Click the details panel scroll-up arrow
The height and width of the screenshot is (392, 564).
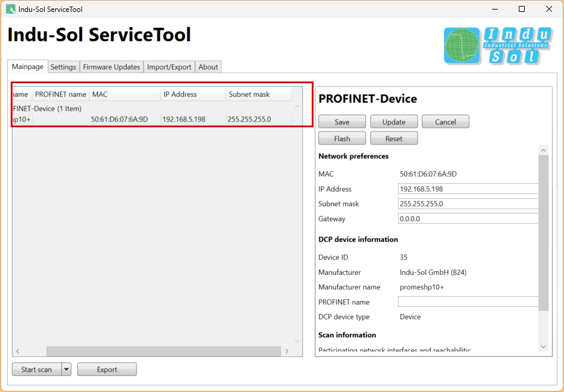click(x=544, y=150)
